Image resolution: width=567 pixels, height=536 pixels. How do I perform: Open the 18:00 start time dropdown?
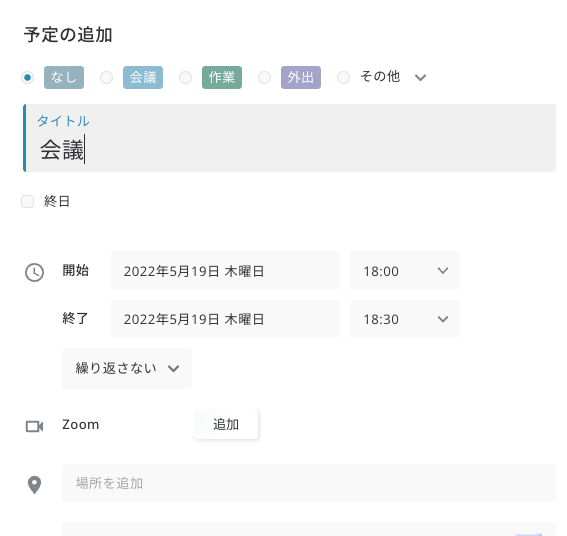[405, 271]
